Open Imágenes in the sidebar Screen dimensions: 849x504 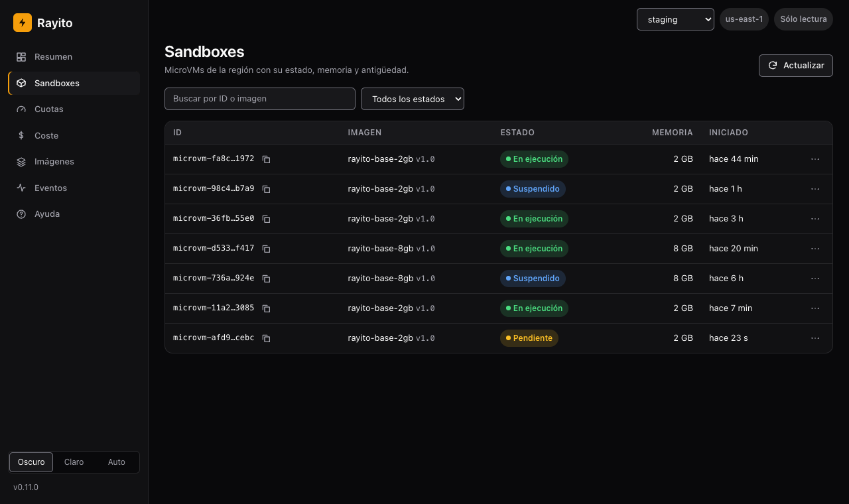[x=74, y=162]
